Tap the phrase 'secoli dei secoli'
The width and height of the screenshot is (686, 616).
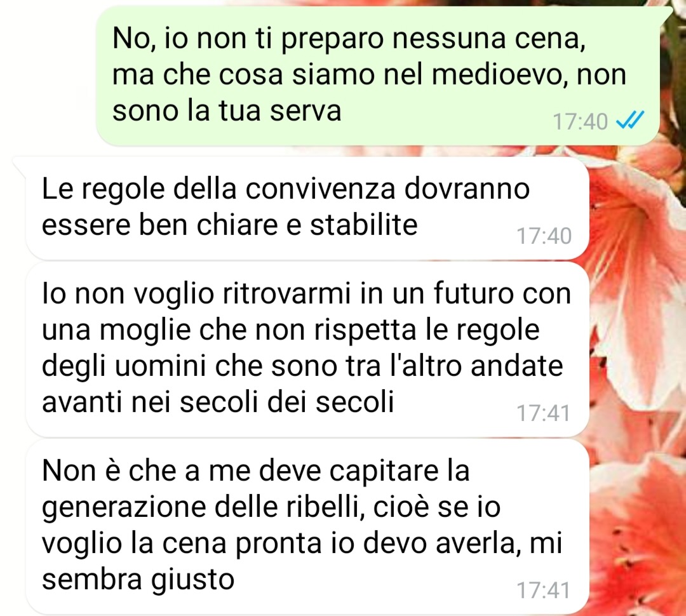(287, 401)
